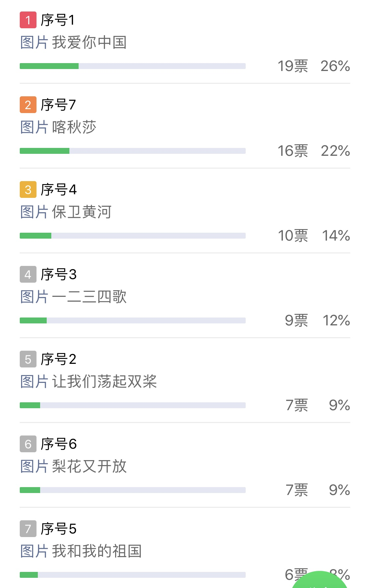Select the 序号6 entry title

click(x=59, y=444)
